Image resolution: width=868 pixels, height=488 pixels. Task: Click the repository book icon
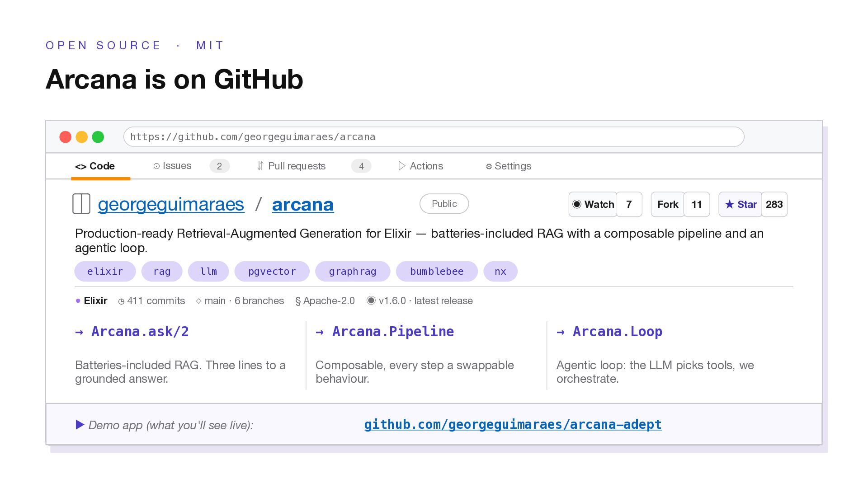[81, 204]
